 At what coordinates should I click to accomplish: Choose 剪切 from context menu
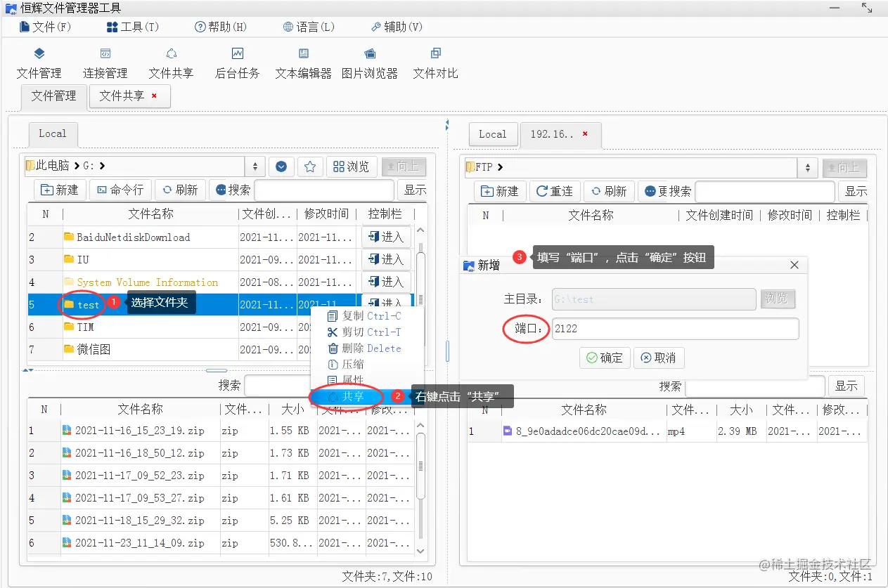367,332
